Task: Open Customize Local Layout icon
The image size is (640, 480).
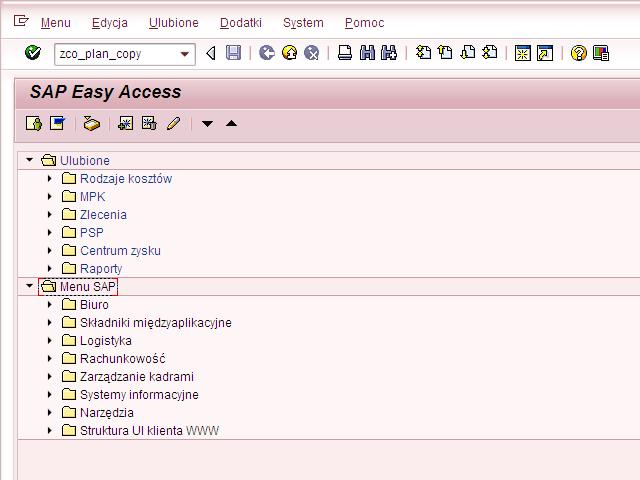Action: click(601, 53)
